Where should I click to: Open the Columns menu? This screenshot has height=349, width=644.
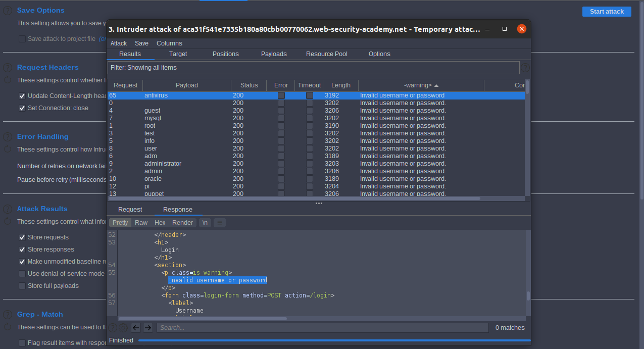pyautogui.click(x=169, y=43)
